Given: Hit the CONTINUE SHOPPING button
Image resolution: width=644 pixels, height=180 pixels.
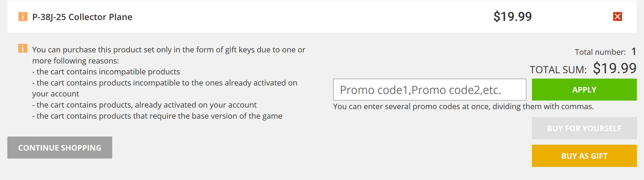Looking at the screenshot, I should 60,147.
